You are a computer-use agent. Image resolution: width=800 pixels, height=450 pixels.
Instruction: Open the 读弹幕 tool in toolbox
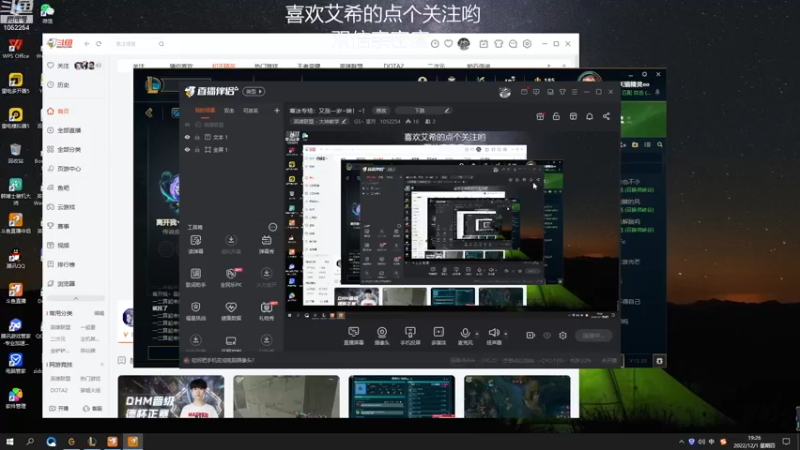(196, 244)
